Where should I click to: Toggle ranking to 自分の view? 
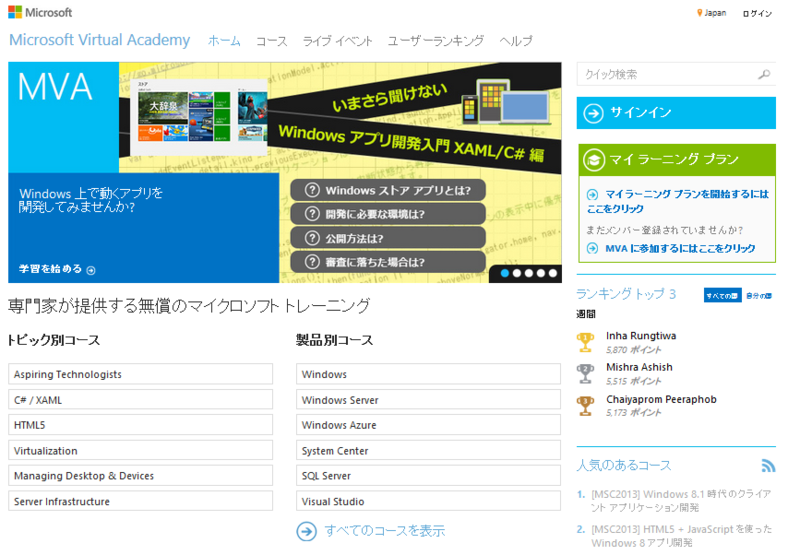point(759,295)
